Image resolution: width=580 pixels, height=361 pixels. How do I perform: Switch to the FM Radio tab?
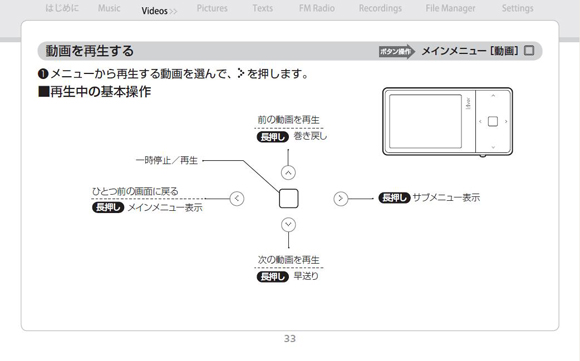tap(317, 8)
